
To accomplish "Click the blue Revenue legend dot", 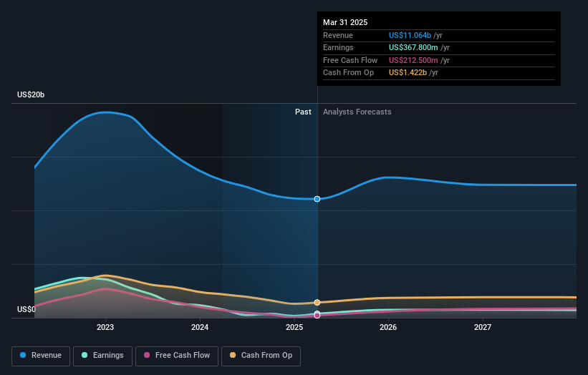I will [x=23, y=355].
